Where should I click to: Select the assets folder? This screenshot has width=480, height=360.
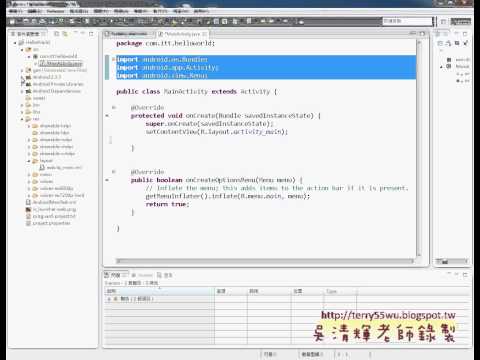tap(36, 98)
